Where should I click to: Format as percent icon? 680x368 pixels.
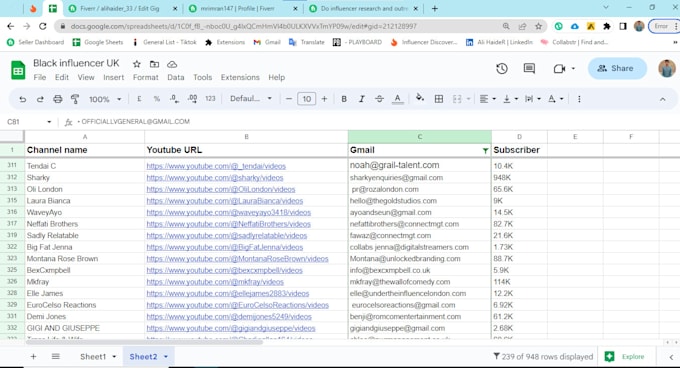click(x=157, y=99)
